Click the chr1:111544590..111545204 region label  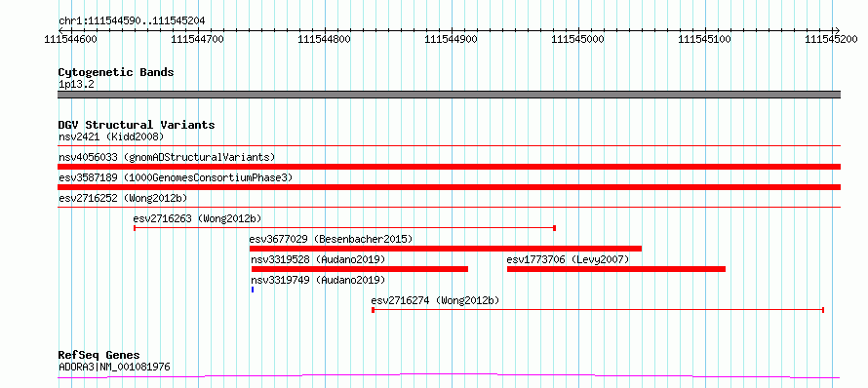click(132, 21)
